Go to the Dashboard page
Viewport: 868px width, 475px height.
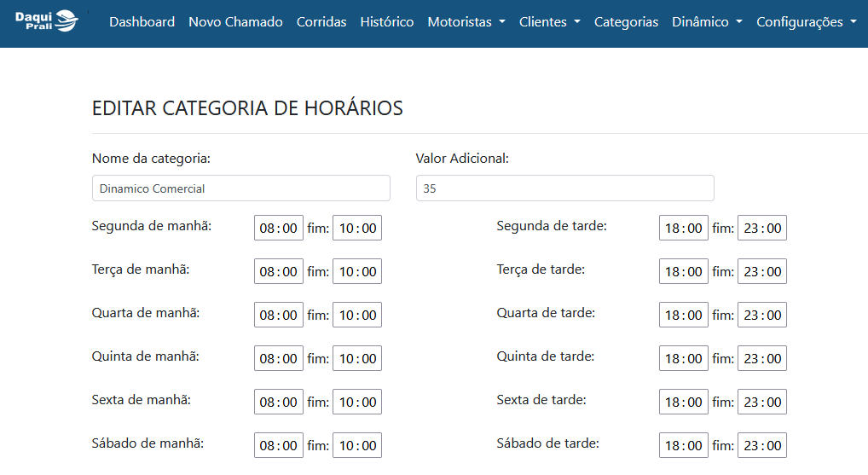(x=142, y=21)
